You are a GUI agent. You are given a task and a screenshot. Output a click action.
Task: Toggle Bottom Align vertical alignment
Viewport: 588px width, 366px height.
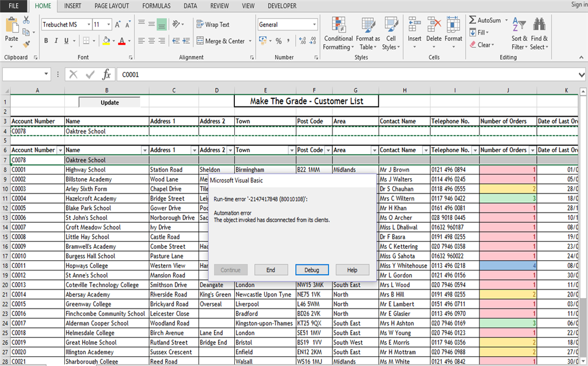pos(161,24)
